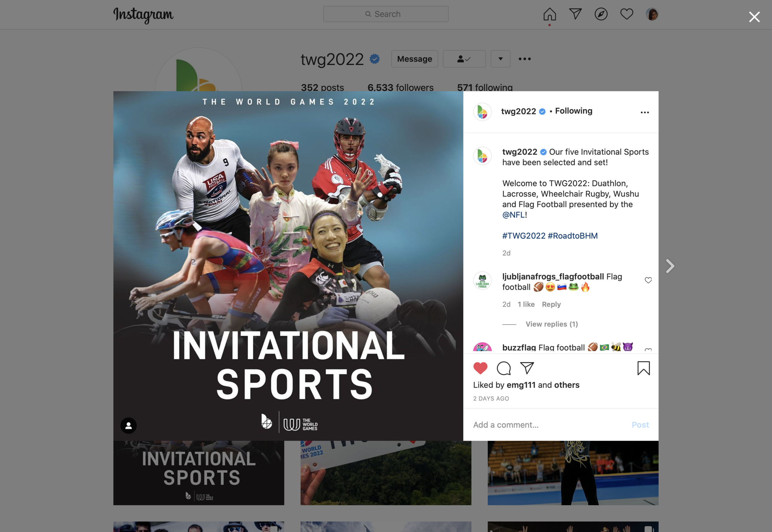Screen dimensions: 772x532
Task: Toggle the following status button on profile
Action: [x=464, y=59]
